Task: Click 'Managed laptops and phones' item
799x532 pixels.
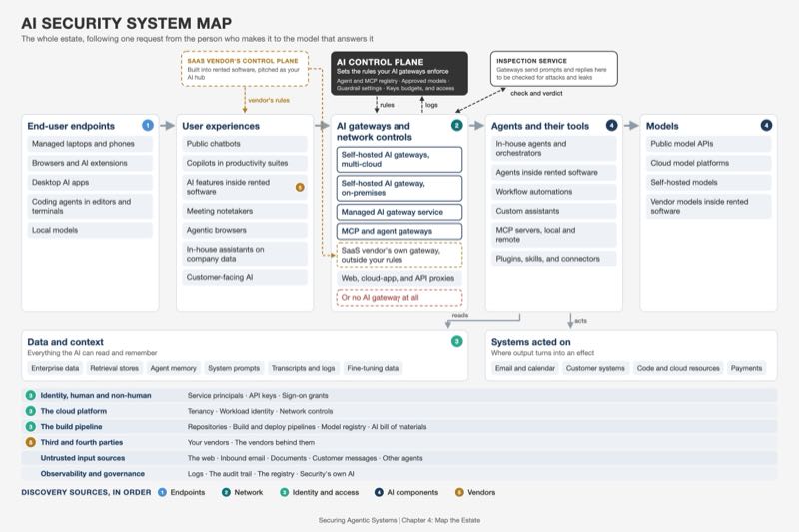Action: tap(90, 144)
